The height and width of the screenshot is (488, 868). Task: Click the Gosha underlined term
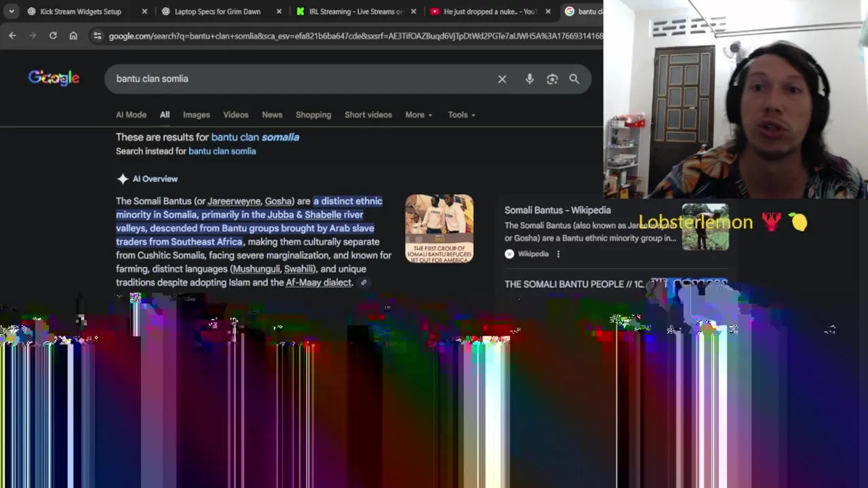click(278, 201)
